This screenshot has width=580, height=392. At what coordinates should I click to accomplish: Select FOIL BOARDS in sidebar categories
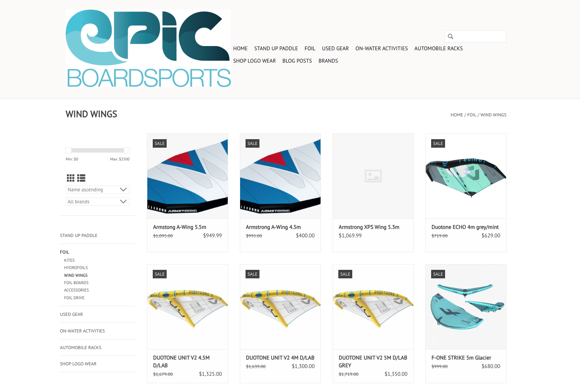[76, 283]
